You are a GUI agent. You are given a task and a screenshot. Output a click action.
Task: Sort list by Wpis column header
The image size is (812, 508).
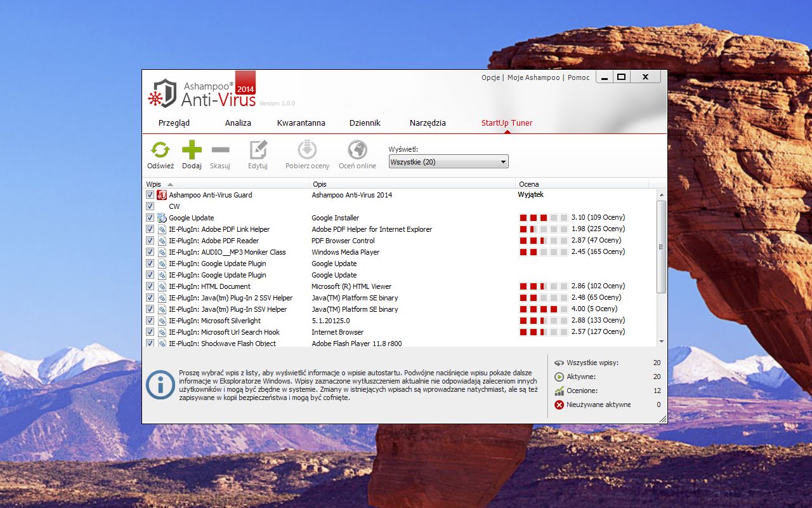[x=226, y=184]
